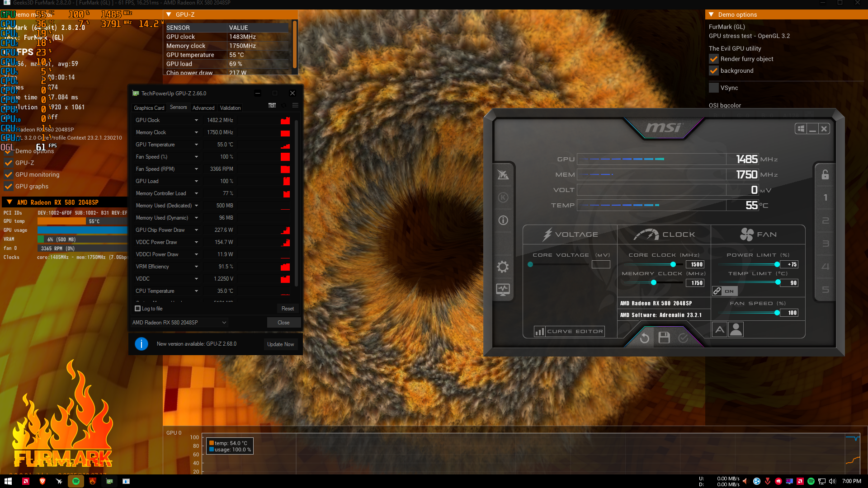Open the GPU Temperature sensor dropdown
868x488 pixels.
click(x=196, y=145)
